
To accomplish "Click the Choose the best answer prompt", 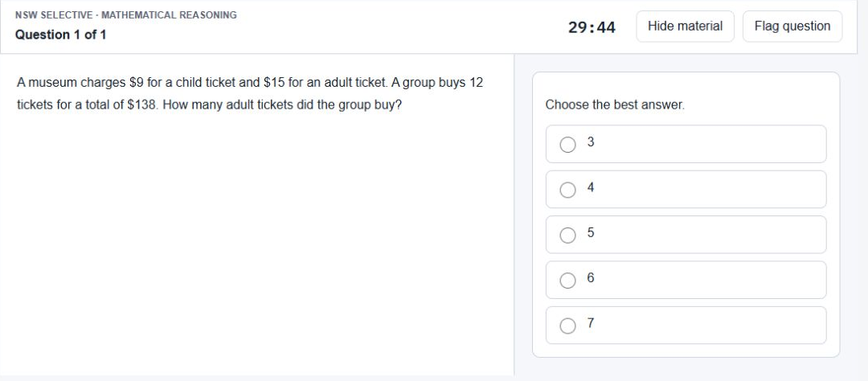I will 615,104.
